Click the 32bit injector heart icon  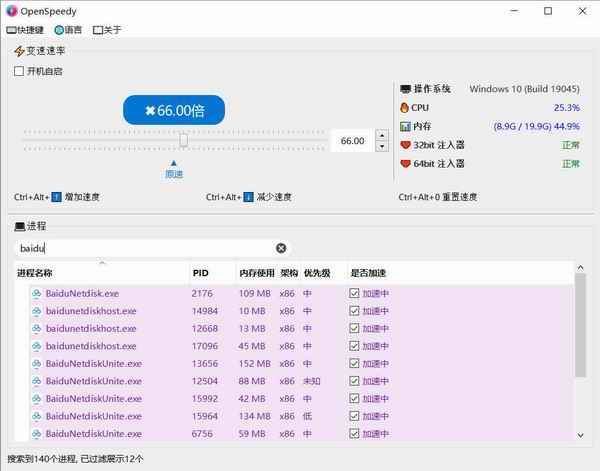tap(405, 145)
